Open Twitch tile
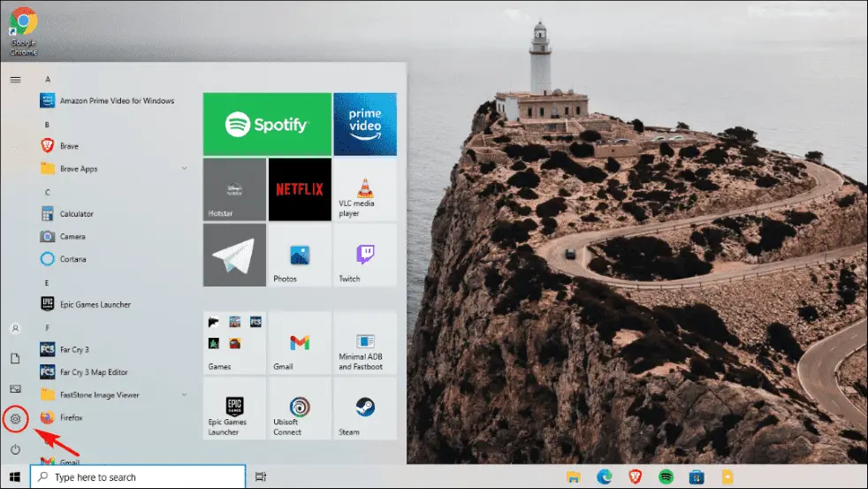Viewport: 868px width, 489px height. point(365,255)
